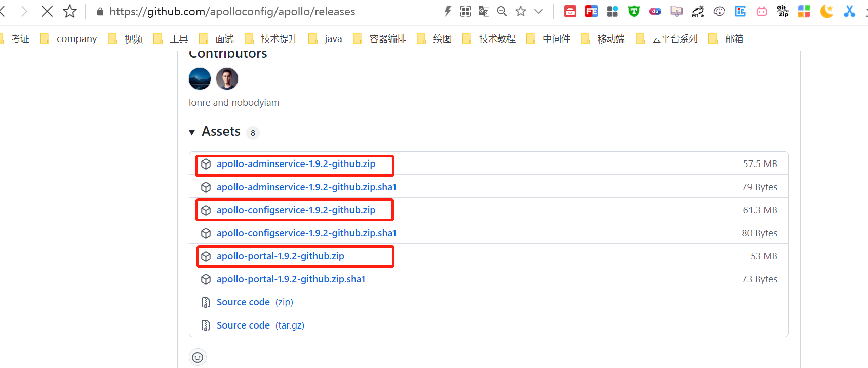The height and width of the screenshot is (368, 868).
Task: Open the 技术教程 bookmark folder
Action: pyautogui.click(x=489, y=38)
